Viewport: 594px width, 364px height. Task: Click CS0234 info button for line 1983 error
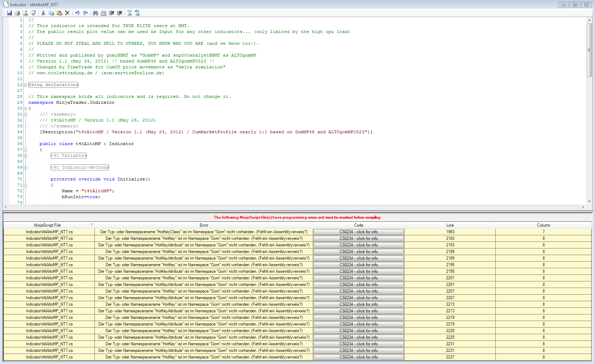pyautogui.click(x=359, y=232)
